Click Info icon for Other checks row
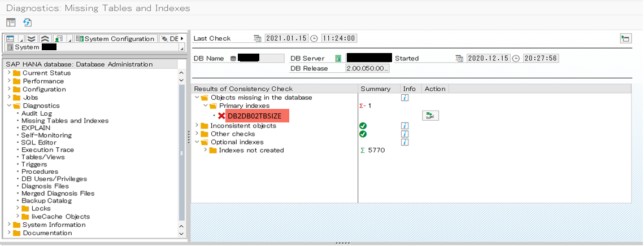The image size is (644, 246). [x=405, y=134]
